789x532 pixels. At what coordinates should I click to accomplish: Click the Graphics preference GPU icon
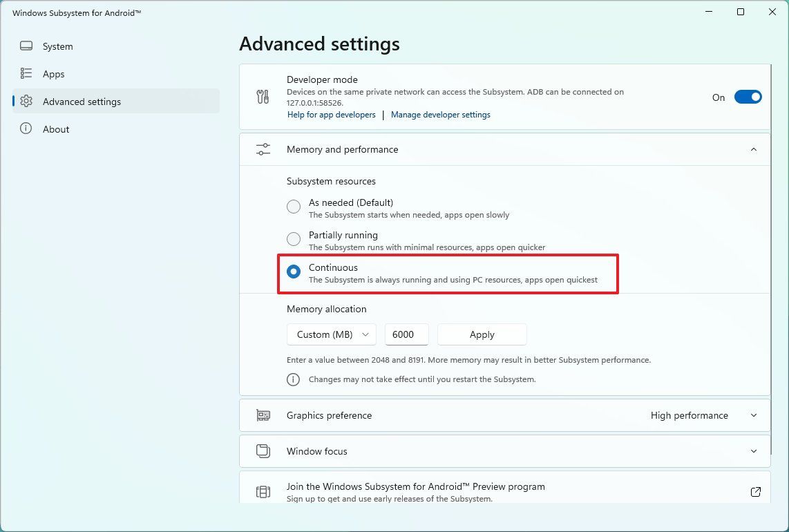[x=263, y=415]
